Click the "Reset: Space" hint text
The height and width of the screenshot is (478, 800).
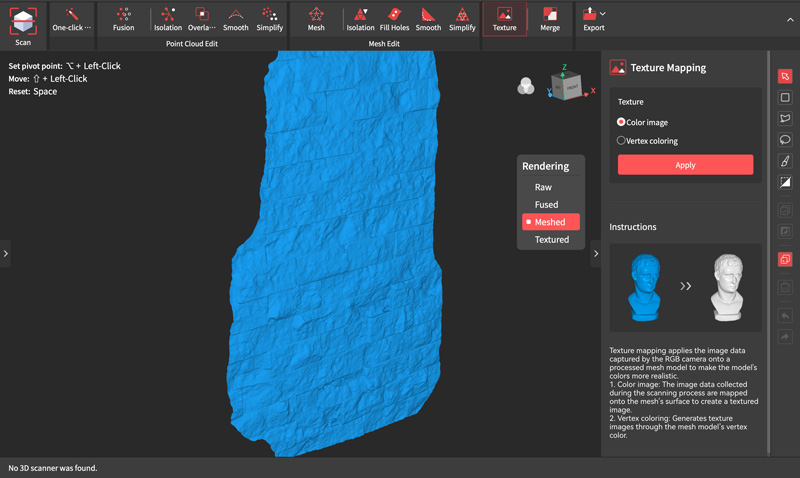pyautogui.click(x=33, y=92)
